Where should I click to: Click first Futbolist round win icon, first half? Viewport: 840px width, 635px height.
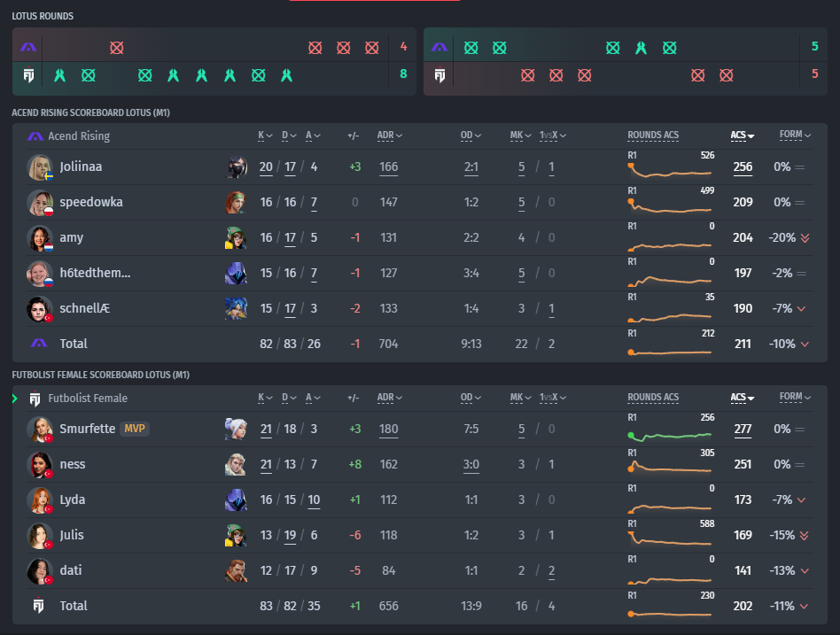[60, 75]
